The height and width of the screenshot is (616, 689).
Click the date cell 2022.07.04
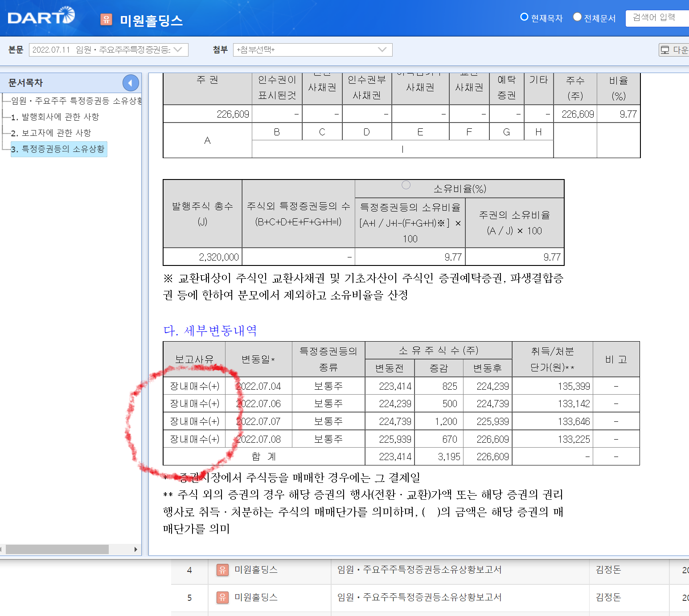tap(258, 386)
